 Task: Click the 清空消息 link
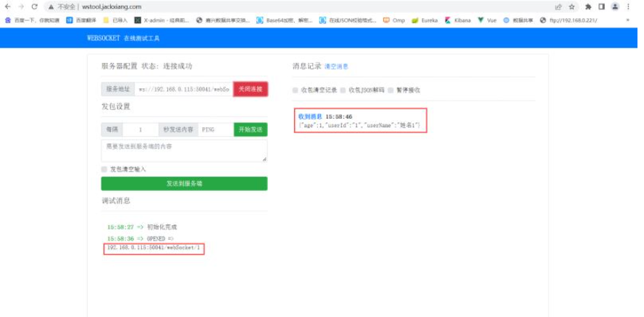(336, 67)
